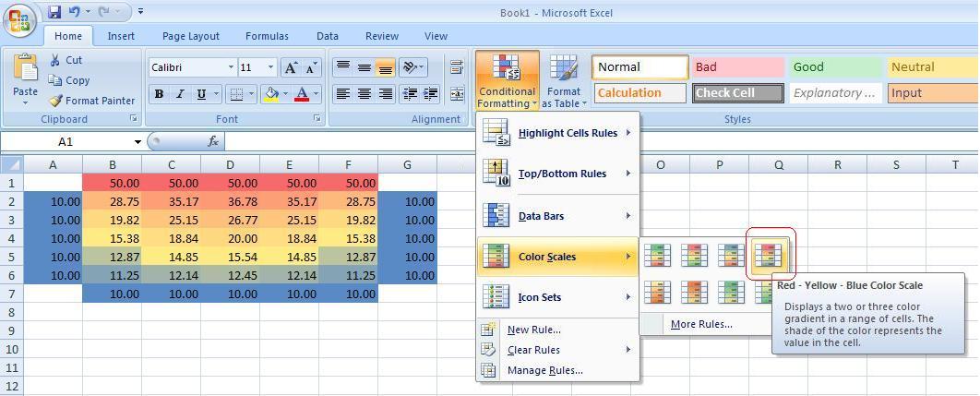Open the Office Button menu
Viewport: 980px width, 396px height.
[x=20, y=20]
